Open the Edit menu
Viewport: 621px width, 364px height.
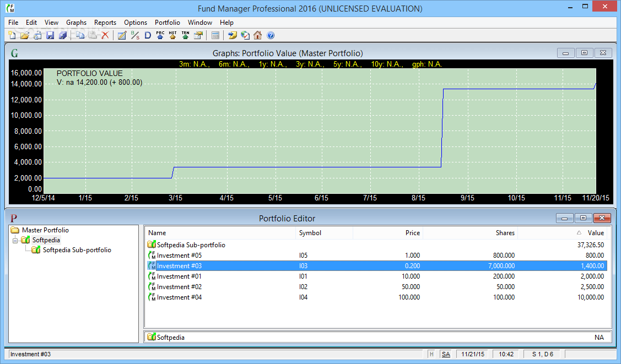tap(31, 23)
